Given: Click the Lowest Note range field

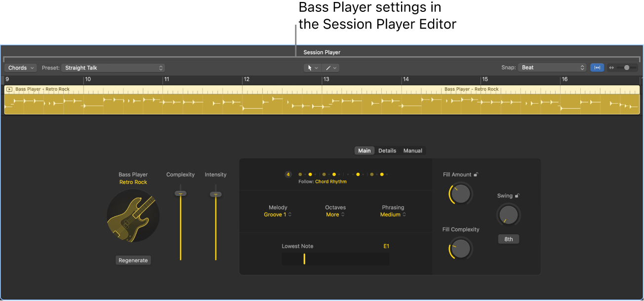Looking at the screenshot, I should pyautogui.click(x=335, y=259).
